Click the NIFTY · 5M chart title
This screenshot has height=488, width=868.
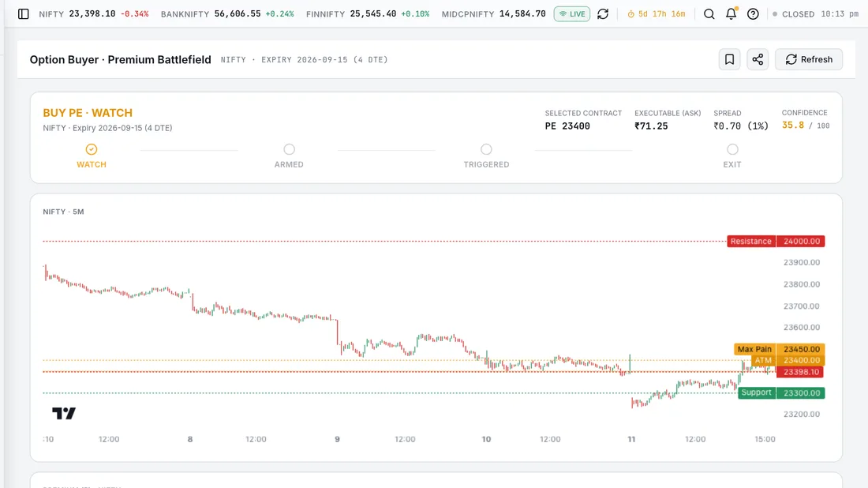tap(64, 212)
